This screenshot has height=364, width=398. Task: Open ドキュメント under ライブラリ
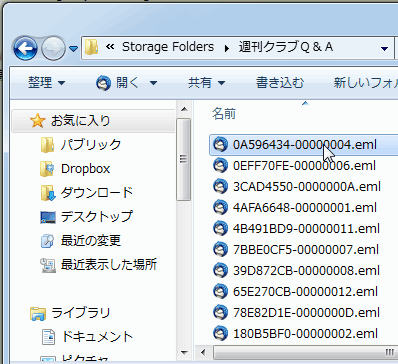point(97,337)
